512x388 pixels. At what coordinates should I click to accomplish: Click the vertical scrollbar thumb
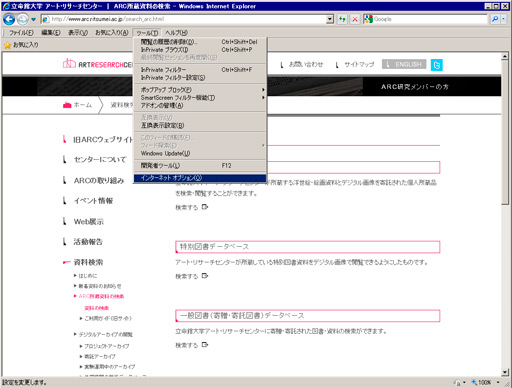(x=505, y=132)
